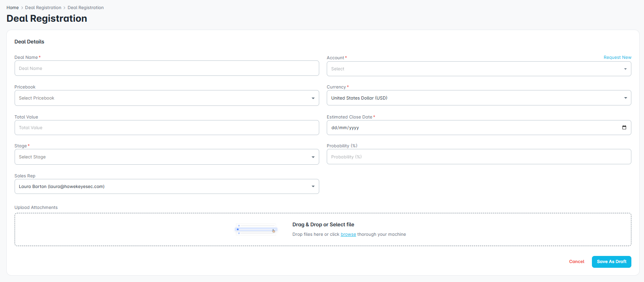Click the last Deal Registration breadcrumb item
Screen dimensions: 644x282
point(86,8)
